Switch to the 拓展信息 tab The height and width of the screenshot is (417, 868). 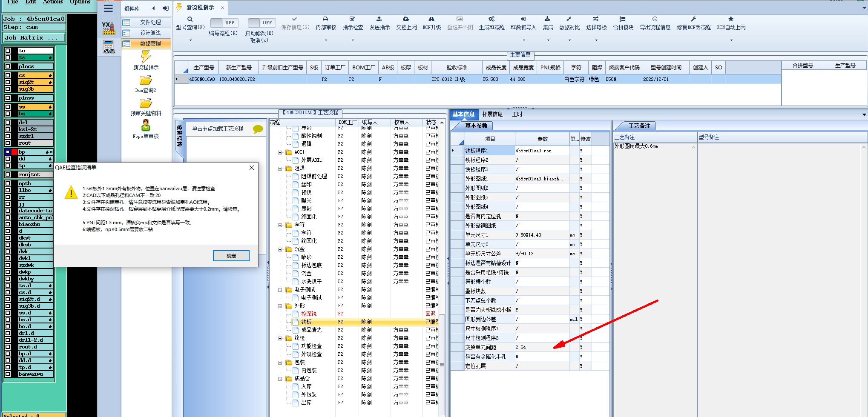(492, 114)
